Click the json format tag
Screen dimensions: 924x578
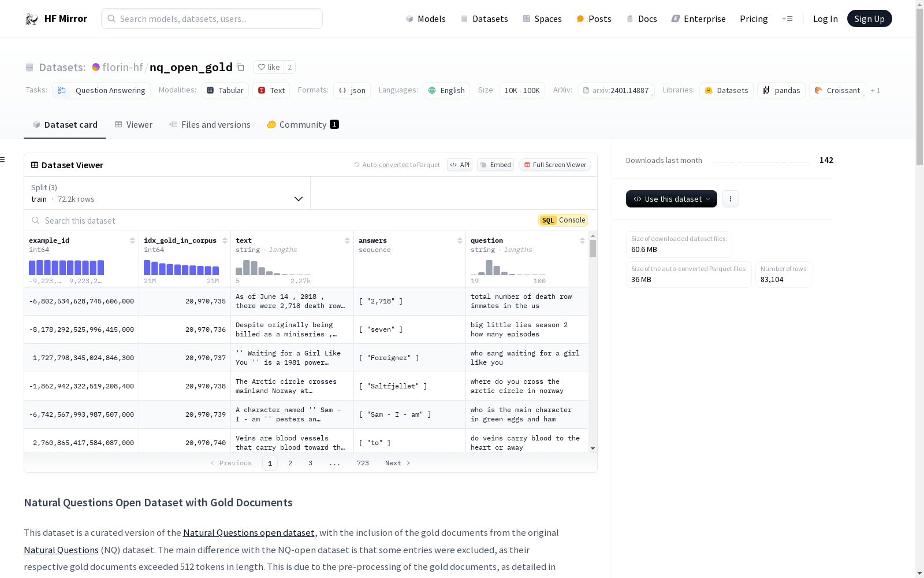pos(352,90)
